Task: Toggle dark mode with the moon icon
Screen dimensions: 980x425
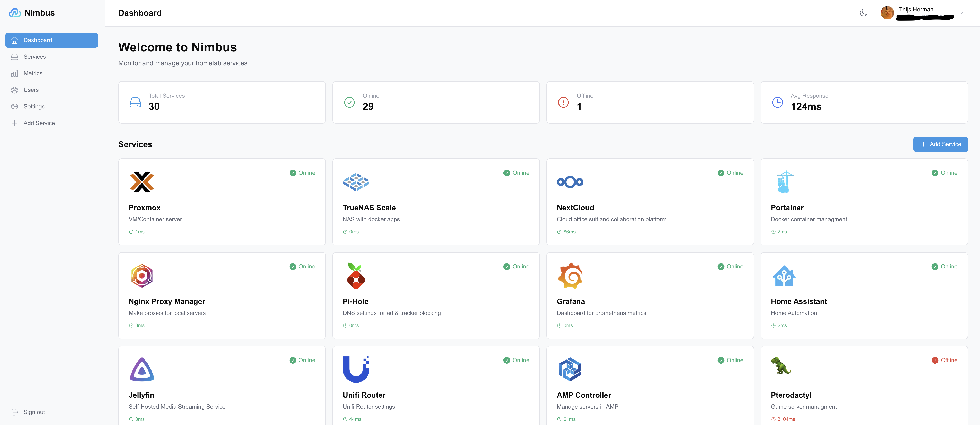Action: (864, 13)
